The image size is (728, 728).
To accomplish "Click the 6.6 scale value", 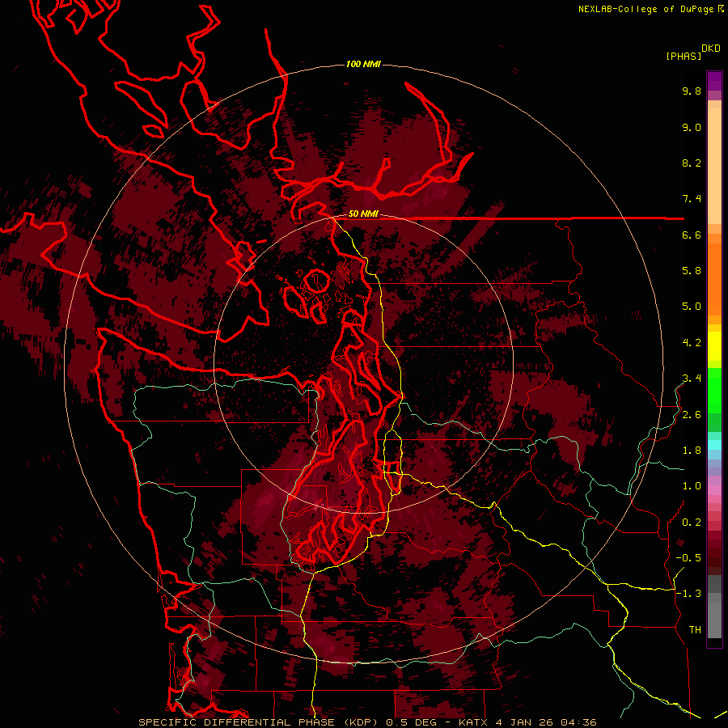I will click(x=692, y=235).
